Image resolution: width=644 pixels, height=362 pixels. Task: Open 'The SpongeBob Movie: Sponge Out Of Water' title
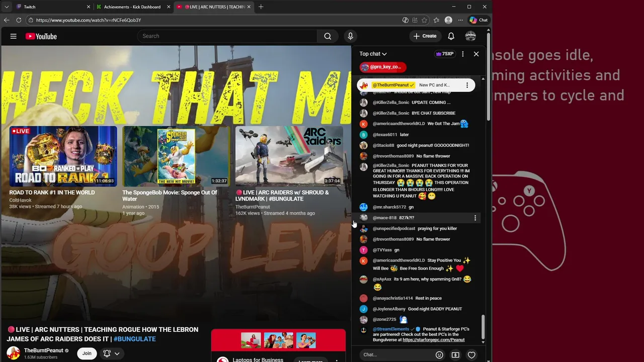[170, 196]
